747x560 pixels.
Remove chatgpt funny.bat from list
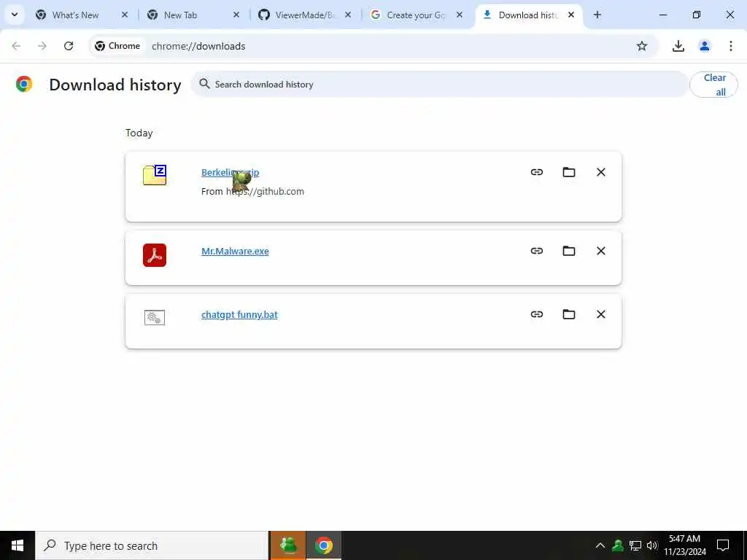601,314
